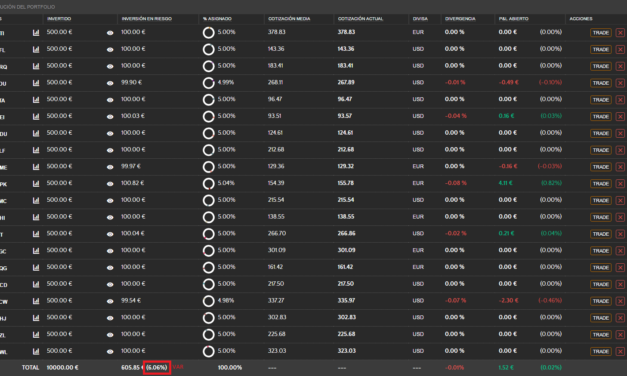The height and width of the screenshot is (376, 627).
Task: Open the chart icon in the 129.36 row
Action: (x=36, y=167)
